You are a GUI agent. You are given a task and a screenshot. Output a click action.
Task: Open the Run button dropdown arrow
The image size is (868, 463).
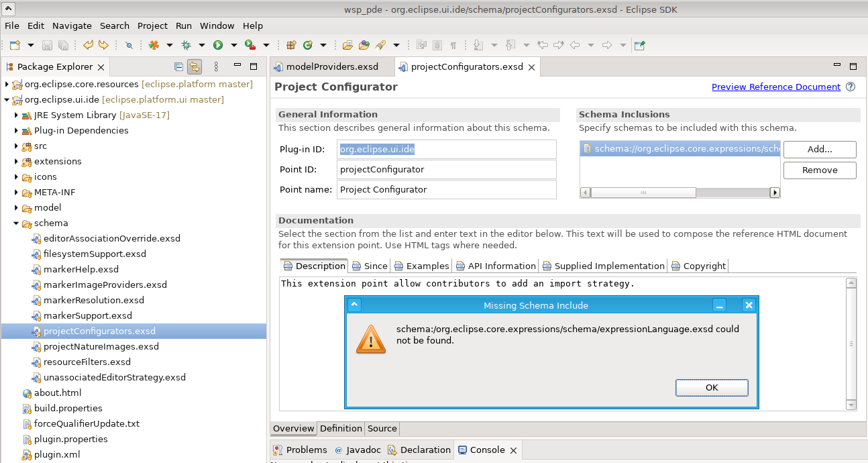(233, 45)
